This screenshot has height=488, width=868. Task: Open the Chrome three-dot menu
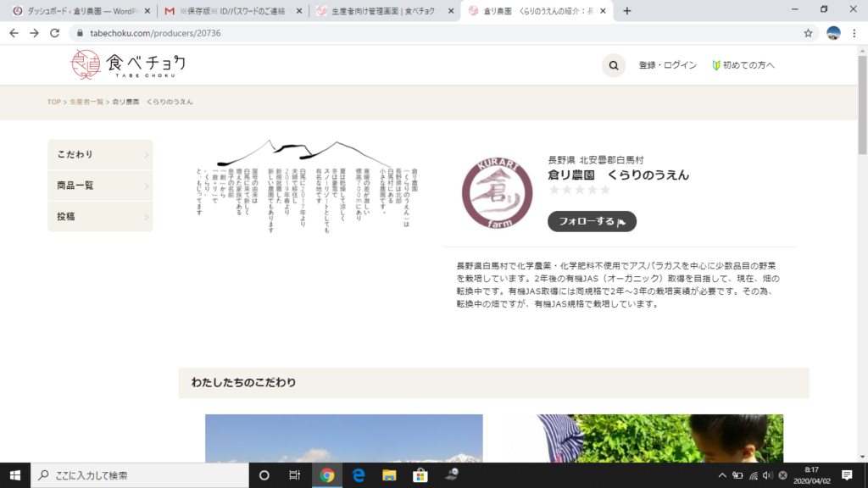pyautogui.click(x=854, y=33)
